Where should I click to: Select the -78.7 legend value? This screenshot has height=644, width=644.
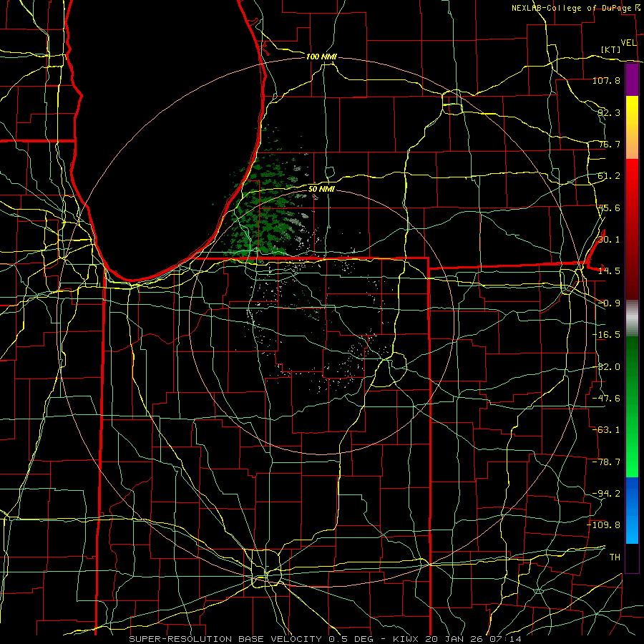606,462
